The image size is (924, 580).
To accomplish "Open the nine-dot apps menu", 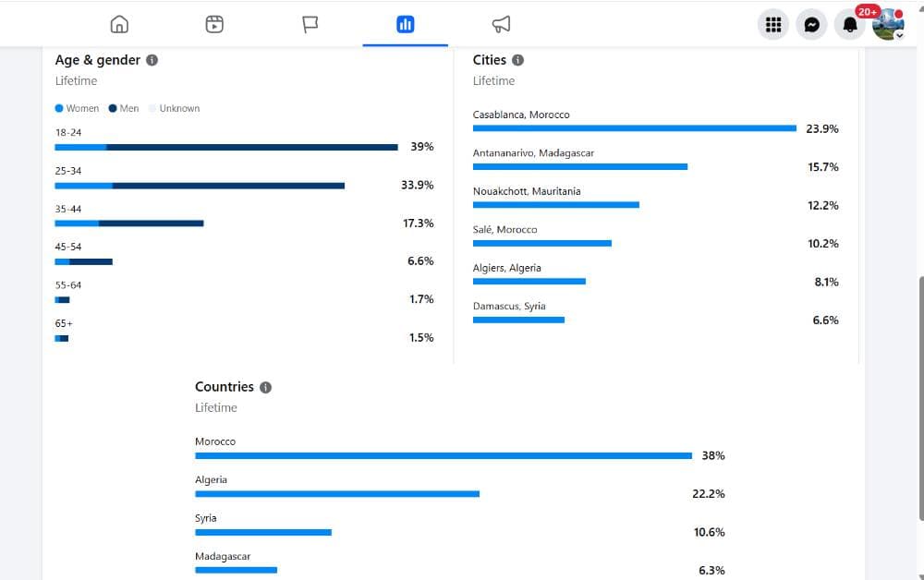I will coord(773,25).
